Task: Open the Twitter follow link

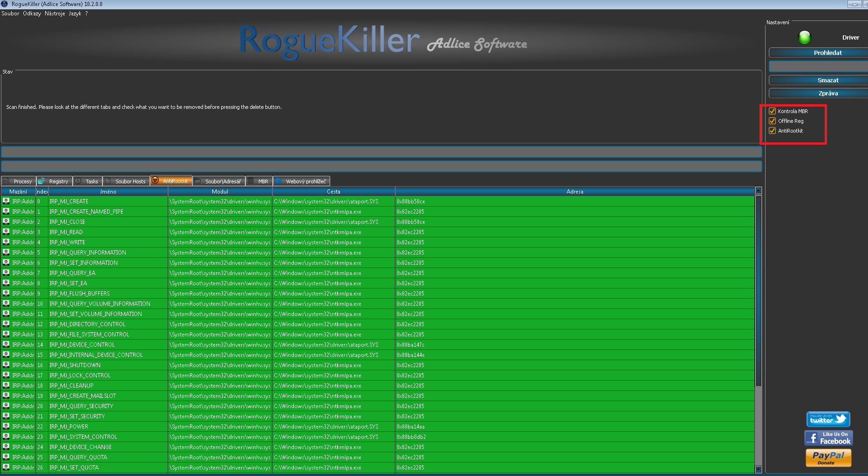Action: pos(828,419)
